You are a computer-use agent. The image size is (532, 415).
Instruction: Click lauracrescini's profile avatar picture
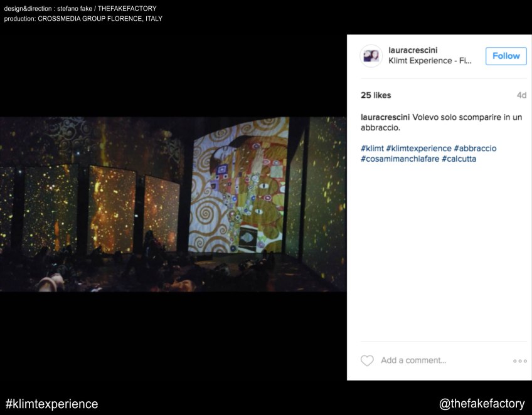pyautogui.click(x=371, y=56)
